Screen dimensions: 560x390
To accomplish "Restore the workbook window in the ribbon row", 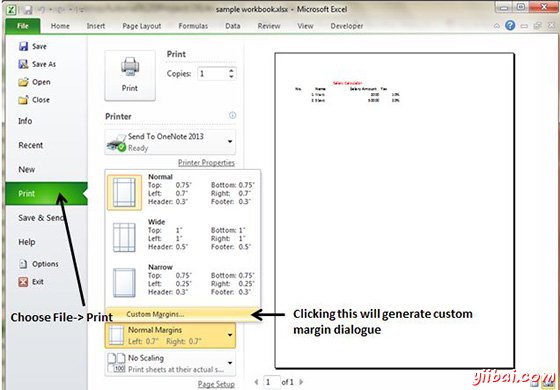I will click(x=538, y=26).
